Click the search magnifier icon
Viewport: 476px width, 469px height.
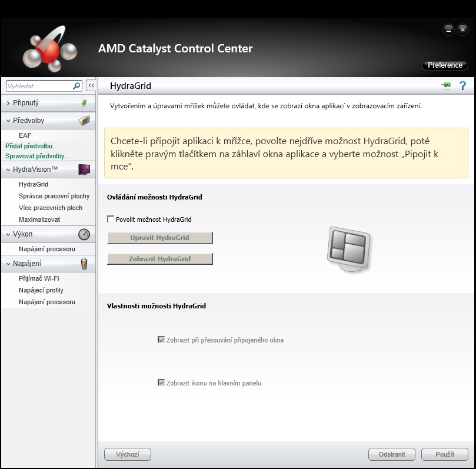tap(76, 86)
